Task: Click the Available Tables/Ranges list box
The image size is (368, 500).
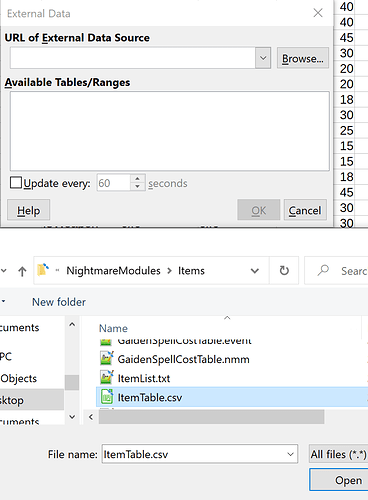Action: click(170, 131)
